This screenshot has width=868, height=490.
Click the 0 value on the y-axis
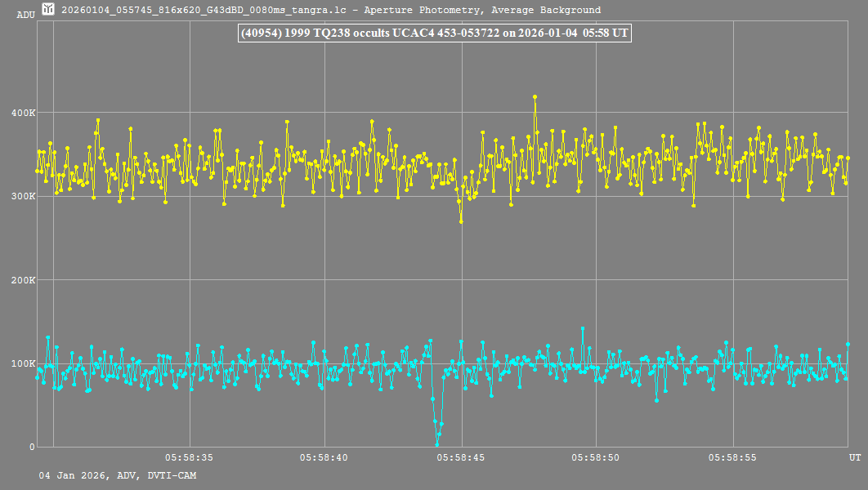[32, 447]
